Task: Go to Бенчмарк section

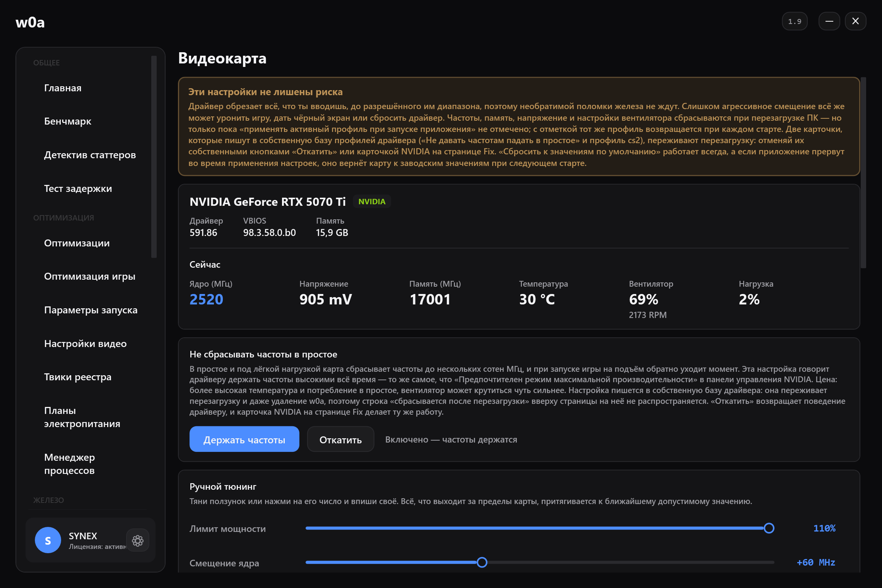Action: click(x=68, y=121)
